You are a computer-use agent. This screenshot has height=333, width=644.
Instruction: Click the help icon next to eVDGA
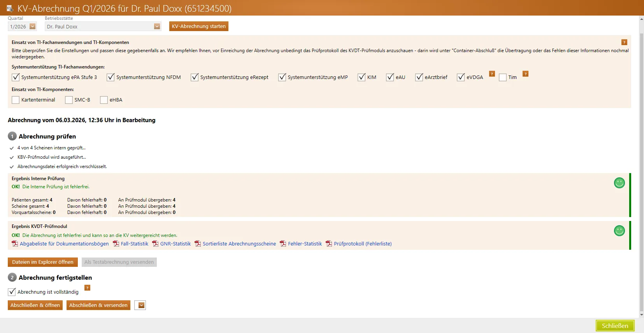point(492,74)
